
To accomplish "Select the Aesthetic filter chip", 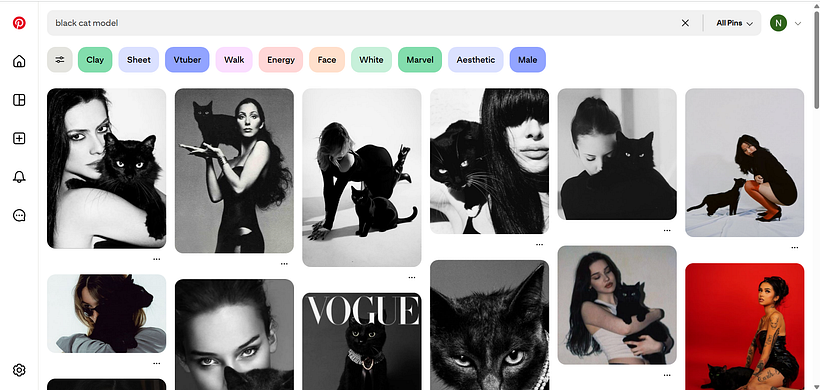I will [x=476, y=60].
